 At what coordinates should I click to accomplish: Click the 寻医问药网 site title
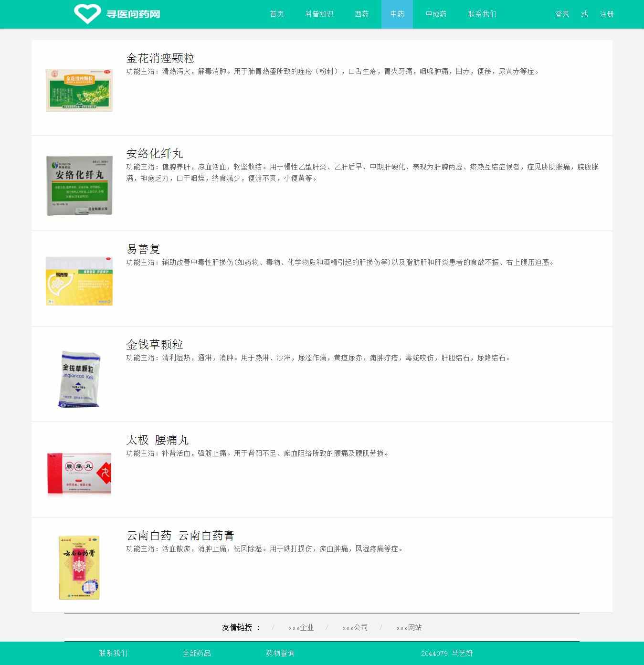coord(133,14)
